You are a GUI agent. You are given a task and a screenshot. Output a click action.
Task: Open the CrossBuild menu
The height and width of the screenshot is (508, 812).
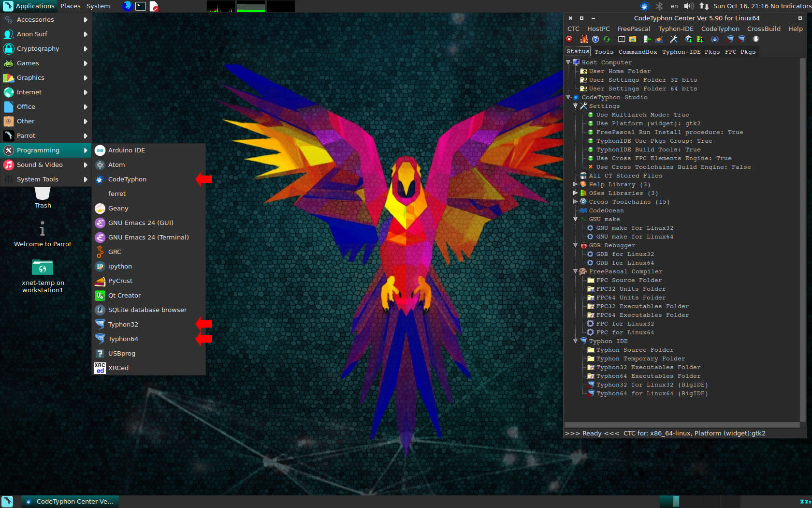764,29
